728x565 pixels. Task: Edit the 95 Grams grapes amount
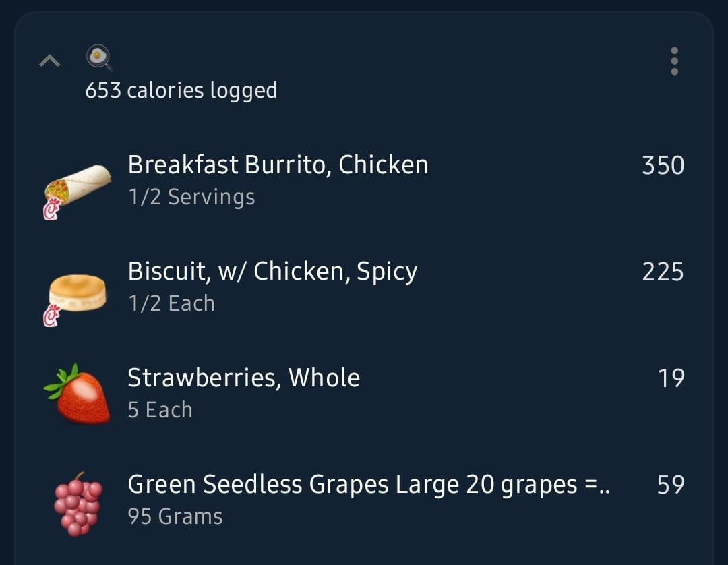[175, 516]
